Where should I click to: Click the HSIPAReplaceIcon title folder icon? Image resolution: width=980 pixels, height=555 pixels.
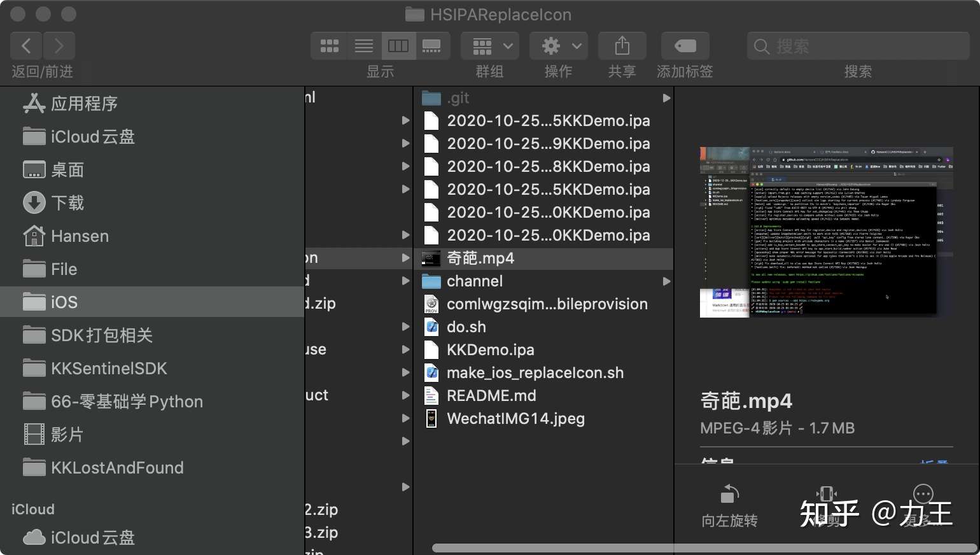tap(415, 15)
